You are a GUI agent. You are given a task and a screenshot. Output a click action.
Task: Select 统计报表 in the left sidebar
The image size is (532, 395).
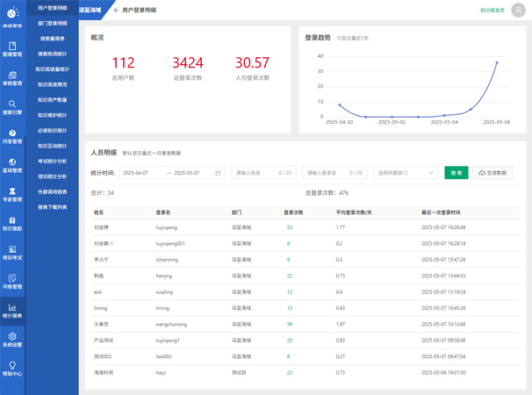point(12,310)
